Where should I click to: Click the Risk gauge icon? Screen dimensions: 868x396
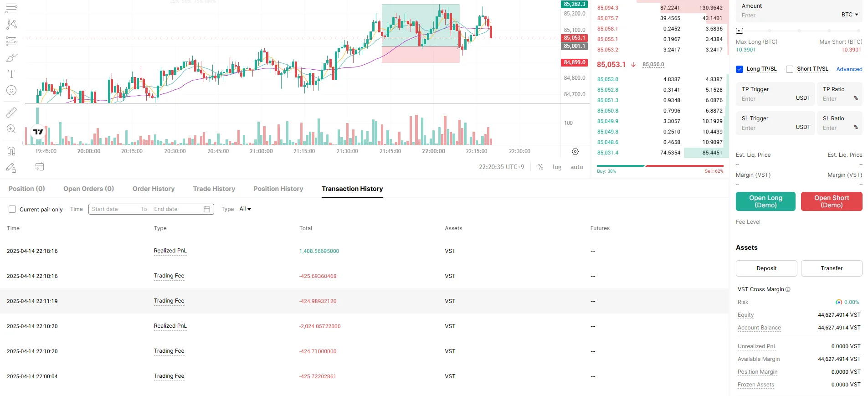click(x=839, y=302)
